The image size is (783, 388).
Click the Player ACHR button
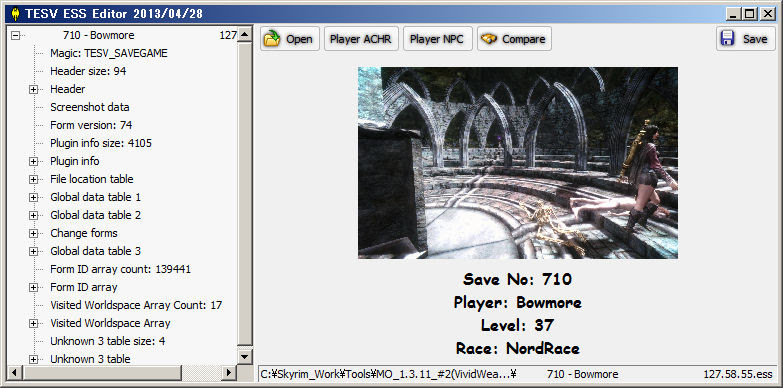coord(361,39)
